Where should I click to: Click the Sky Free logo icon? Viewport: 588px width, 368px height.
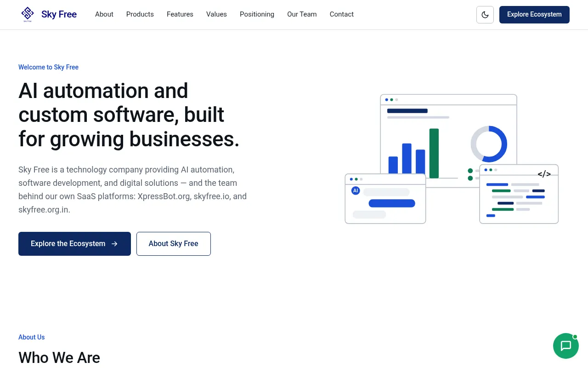point(28,15)
